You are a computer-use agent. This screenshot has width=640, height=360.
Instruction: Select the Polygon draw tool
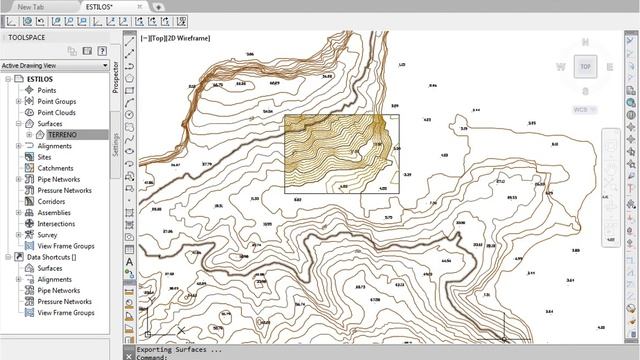(x=129, y=78)
